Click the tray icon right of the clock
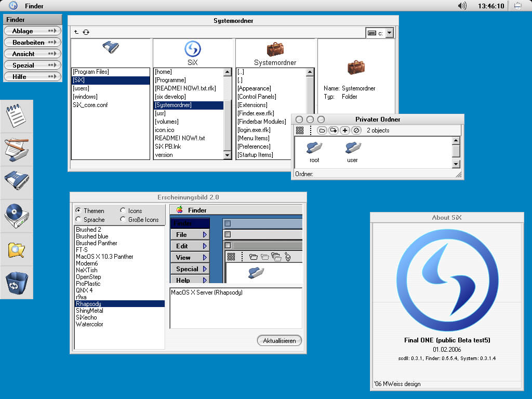 [518, 6]
